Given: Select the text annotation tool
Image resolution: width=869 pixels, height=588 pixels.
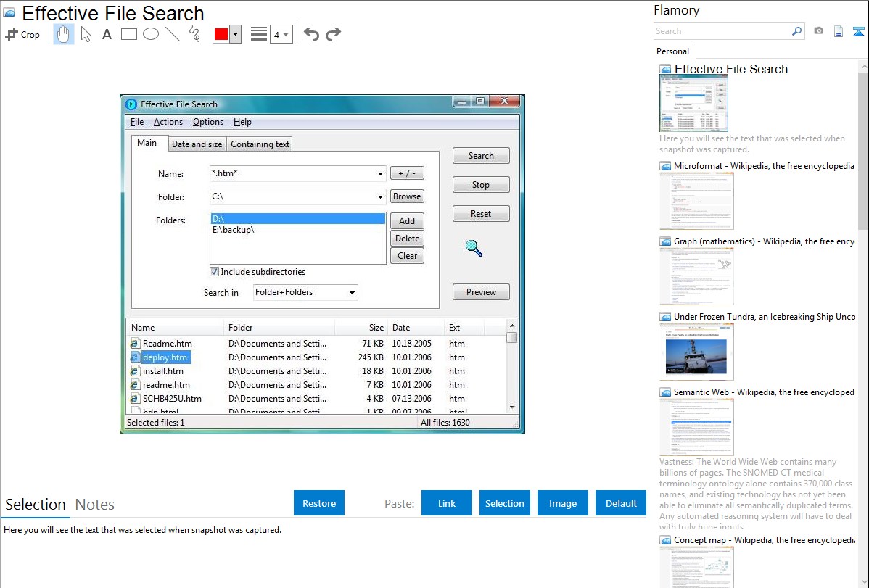Looking at the screenshot, I should tap(107, 34).
